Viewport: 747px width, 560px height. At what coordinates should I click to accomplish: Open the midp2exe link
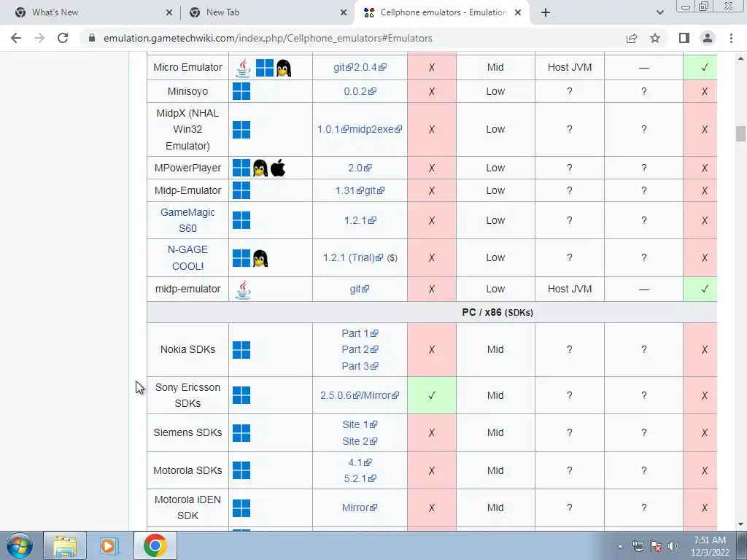[x=376, y=130]
